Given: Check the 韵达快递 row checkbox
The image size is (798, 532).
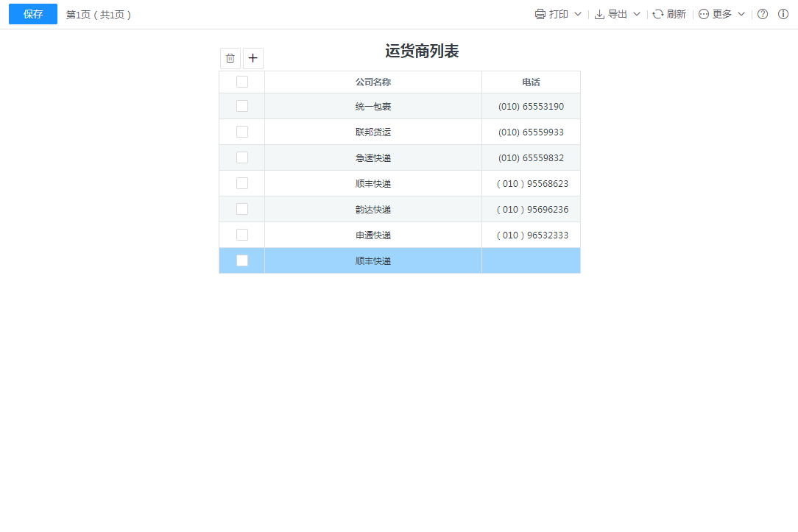Looking at the screenshot, I should coord(242,209).
